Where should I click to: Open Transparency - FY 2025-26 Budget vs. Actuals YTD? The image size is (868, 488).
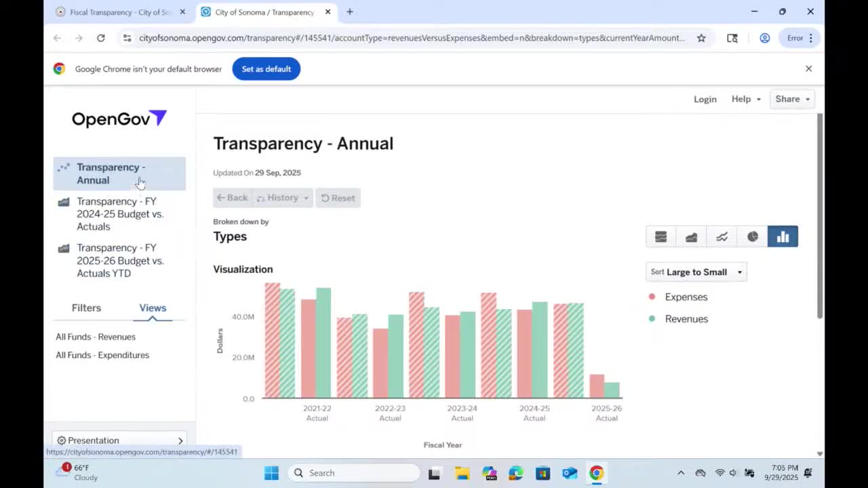point(119,260)
